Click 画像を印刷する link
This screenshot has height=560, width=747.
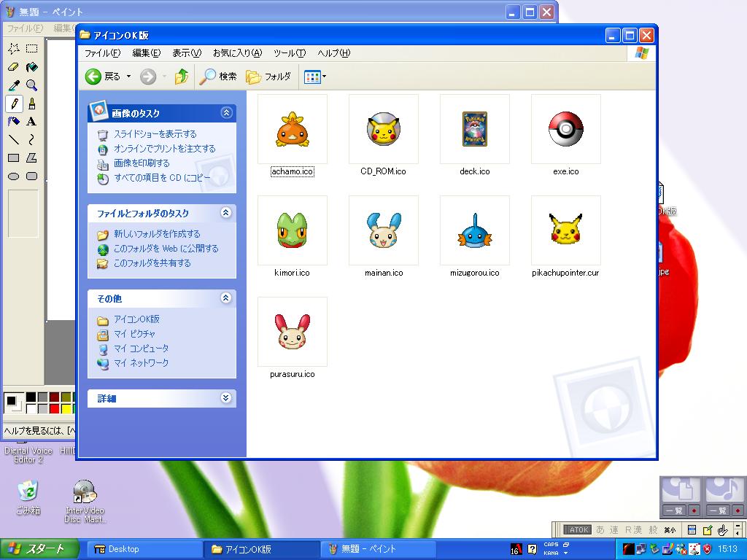point(142,163)
